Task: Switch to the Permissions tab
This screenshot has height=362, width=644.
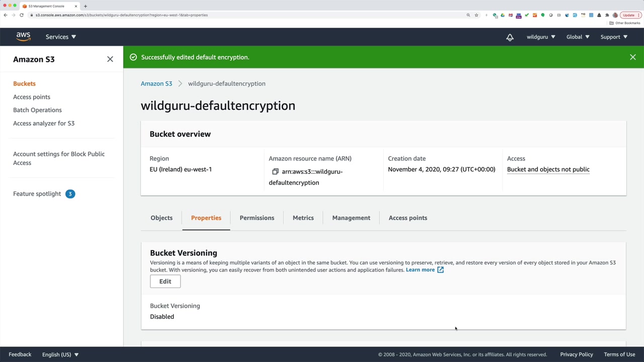Action: [257, 218]
